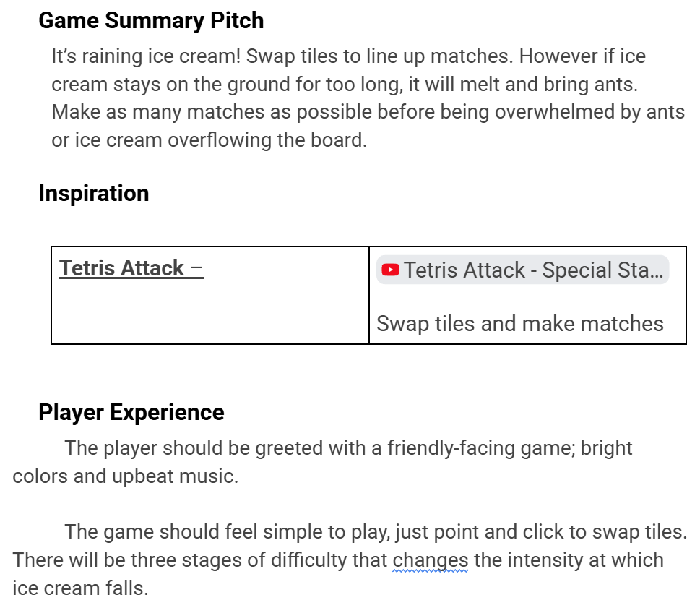Click the Player Experience heading
Screen dimensions: 700x608
pyautogui.click(x=131, y=412)
